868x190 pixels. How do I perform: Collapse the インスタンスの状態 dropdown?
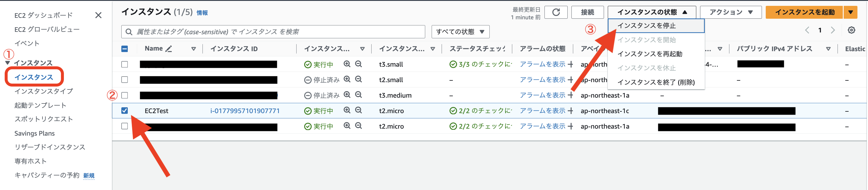pyautogui.click(x=652, y=13)
